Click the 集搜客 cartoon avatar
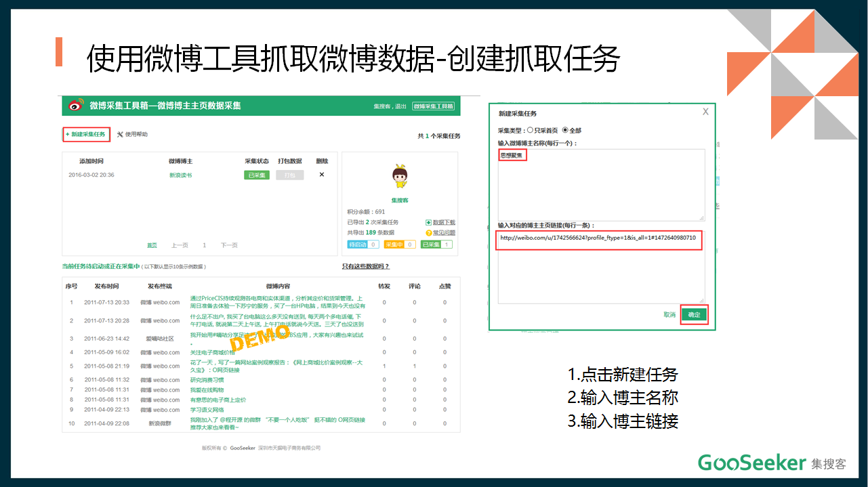 click(400, 177)
